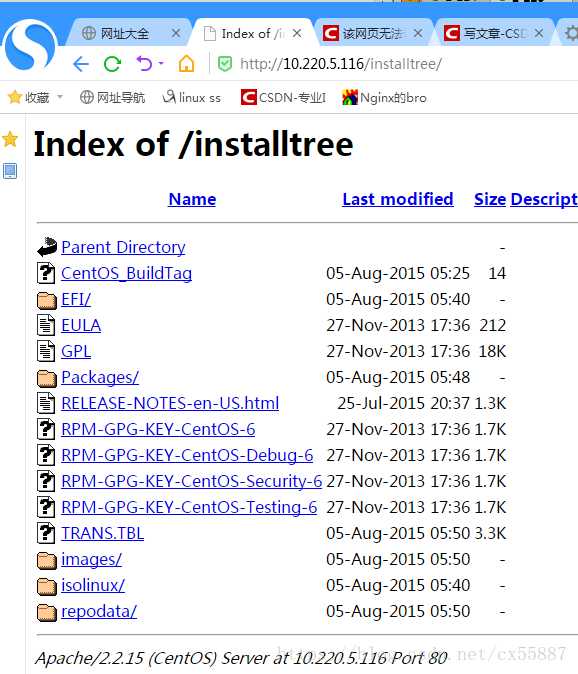Open the CentOS_BuildTag file
The image size is (578, 674).
tap(126, 273)
